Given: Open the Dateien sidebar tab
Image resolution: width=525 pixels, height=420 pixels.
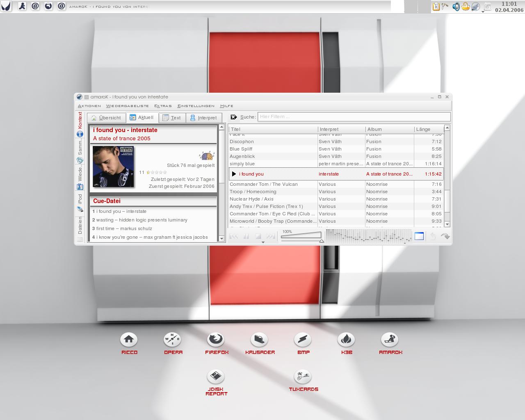Looking at the screenshot, I should [x=80, y=229].
